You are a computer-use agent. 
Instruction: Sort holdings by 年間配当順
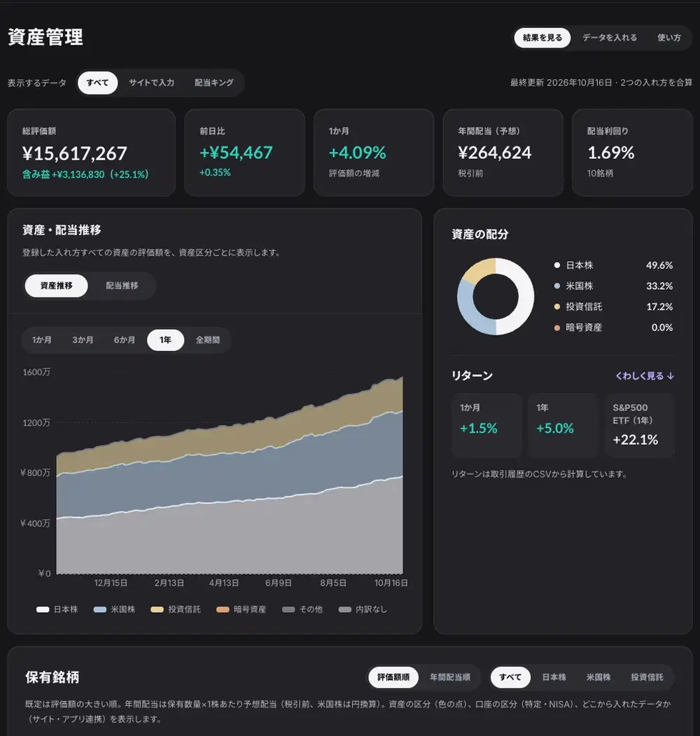[450, 677]
